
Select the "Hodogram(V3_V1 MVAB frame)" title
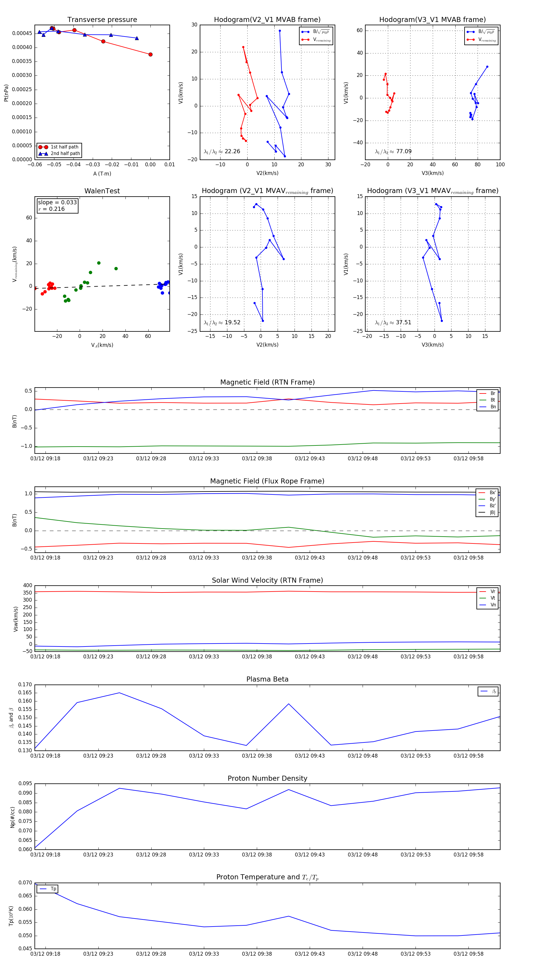click(432, 20)
